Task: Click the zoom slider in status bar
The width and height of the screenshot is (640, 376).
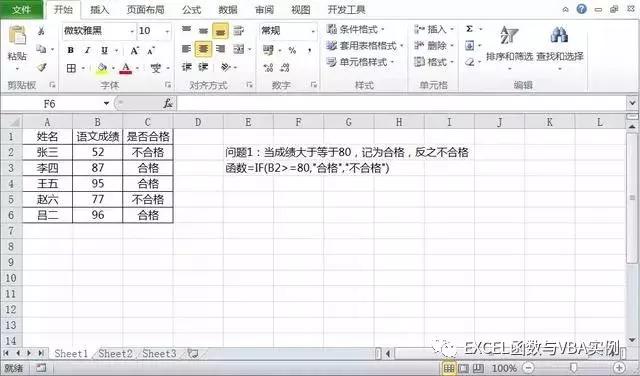Action: (x=573, y=368)
